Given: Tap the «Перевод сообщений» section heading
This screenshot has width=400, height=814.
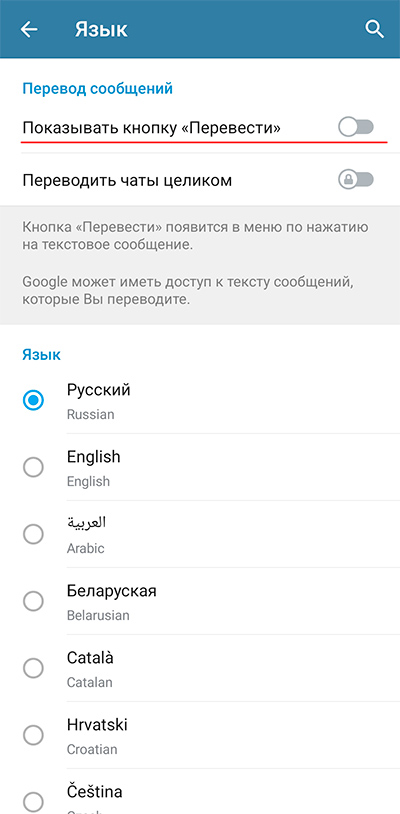Looking at the screenshot, I should (98, 89).
